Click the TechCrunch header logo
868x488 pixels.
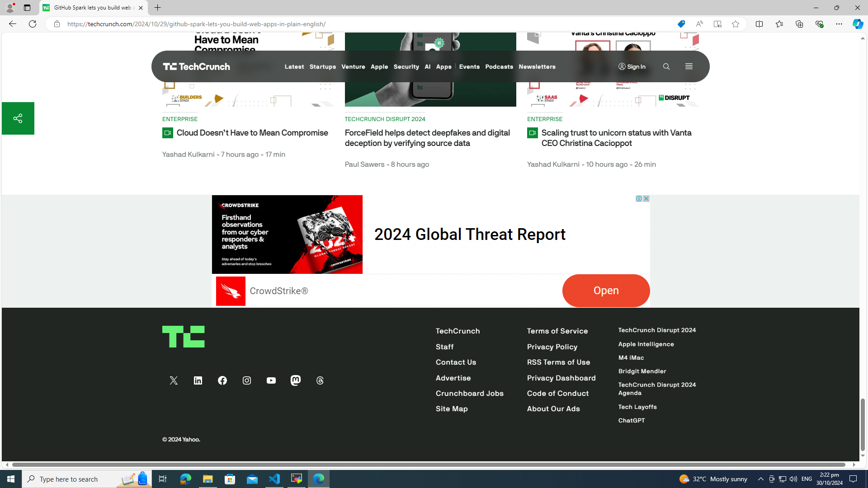(x=197, y=66)
